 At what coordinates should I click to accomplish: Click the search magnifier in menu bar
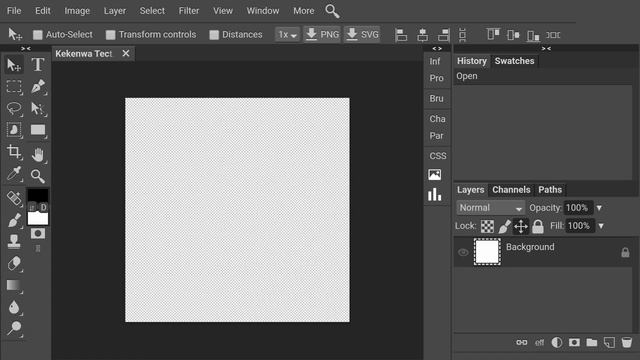(332, 11)
